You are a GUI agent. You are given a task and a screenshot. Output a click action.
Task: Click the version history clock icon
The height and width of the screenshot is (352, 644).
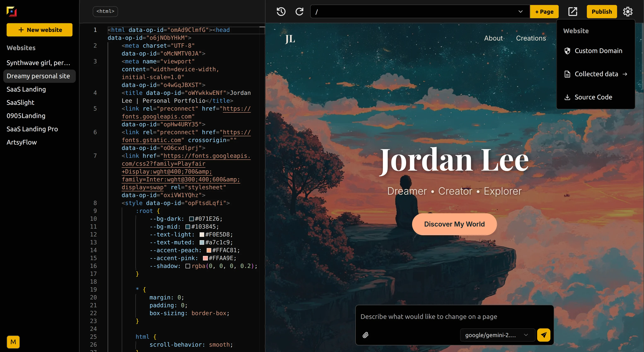(x=281, y=12)
